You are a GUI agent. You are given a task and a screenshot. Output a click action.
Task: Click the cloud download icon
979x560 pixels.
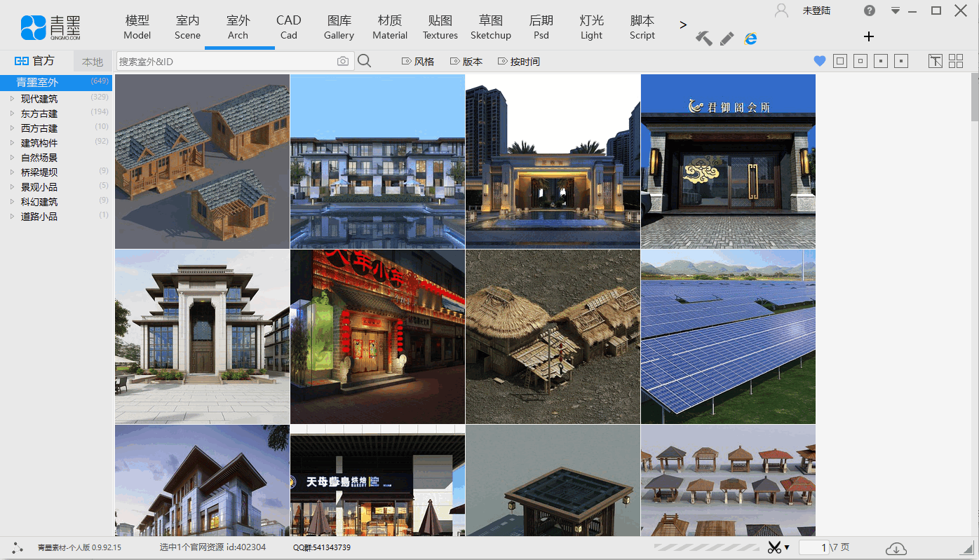[896, 548]
